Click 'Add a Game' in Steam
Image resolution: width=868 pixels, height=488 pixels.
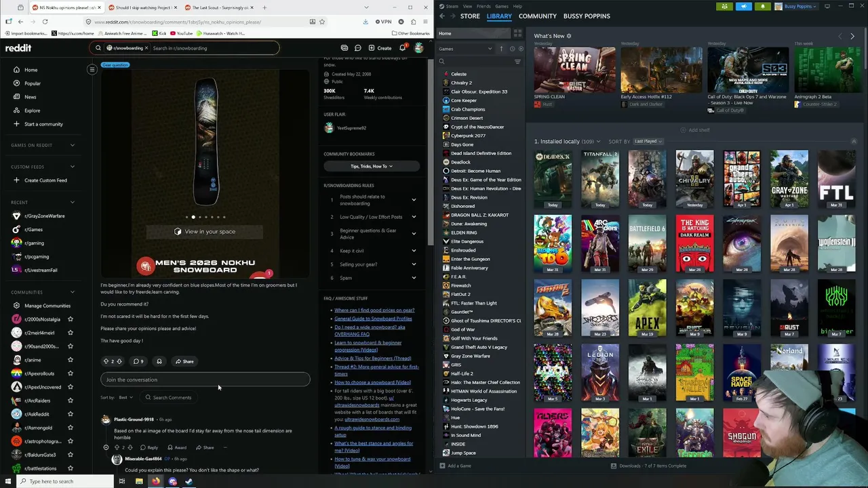455,466
